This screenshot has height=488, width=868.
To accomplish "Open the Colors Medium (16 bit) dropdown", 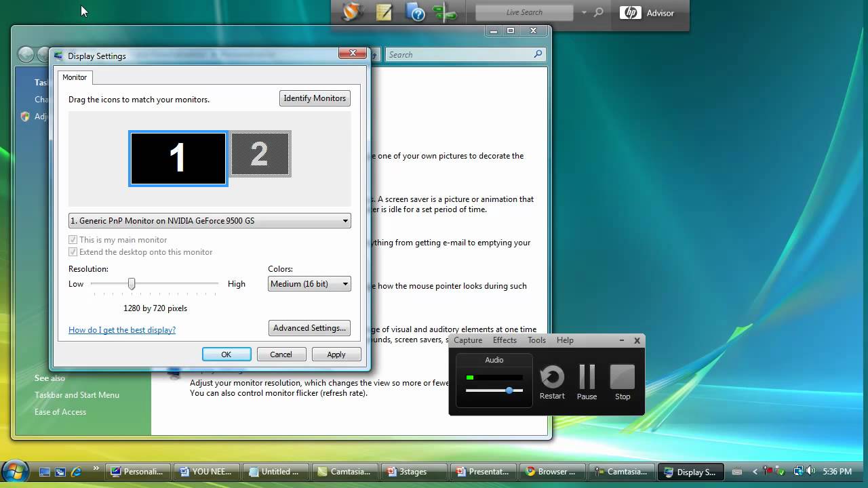I will 309,284.
